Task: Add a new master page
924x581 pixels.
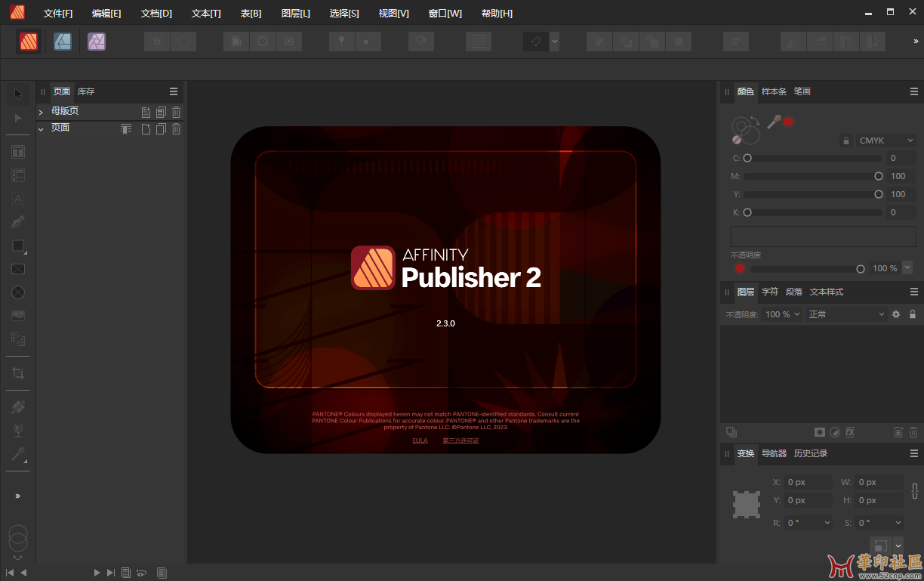Action: (x=146, y=112)
